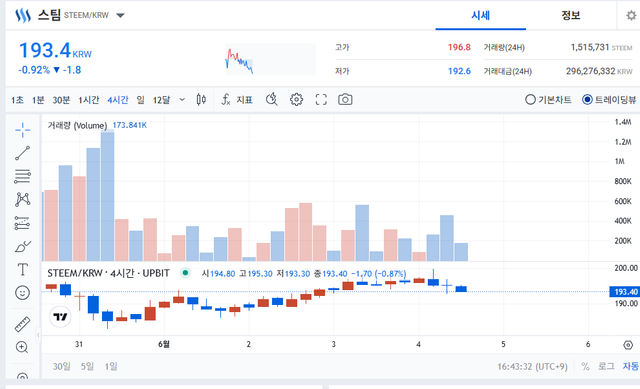Toggle log (로그) scale mode
640x389 pixels.
click(607, 367)
